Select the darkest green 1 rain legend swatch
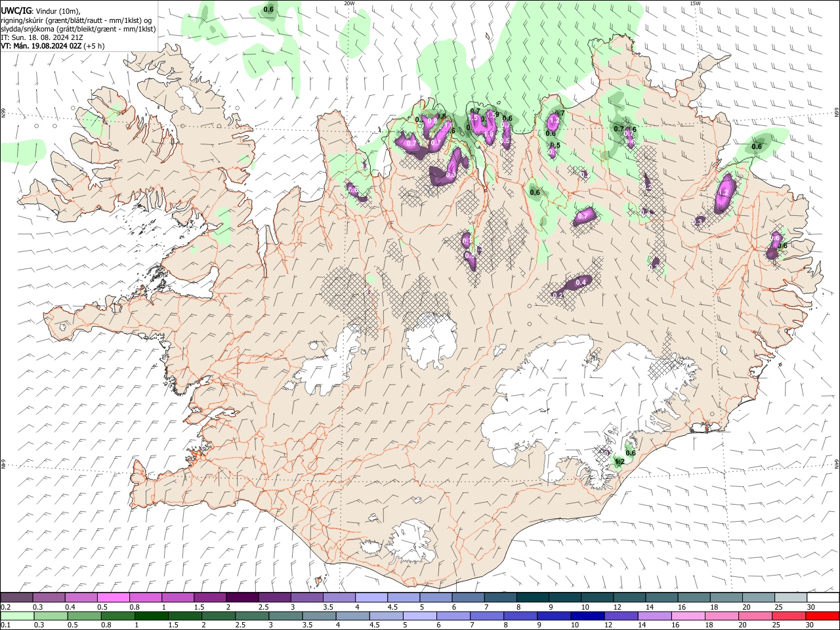 point(152,616)
